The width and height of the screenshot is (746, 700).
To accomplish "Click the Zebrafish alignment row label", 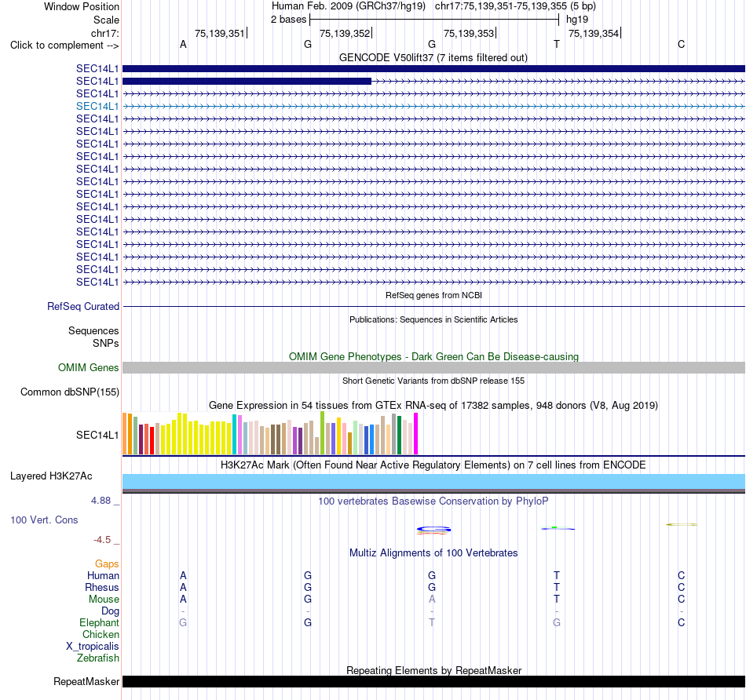I will (98, 658).
